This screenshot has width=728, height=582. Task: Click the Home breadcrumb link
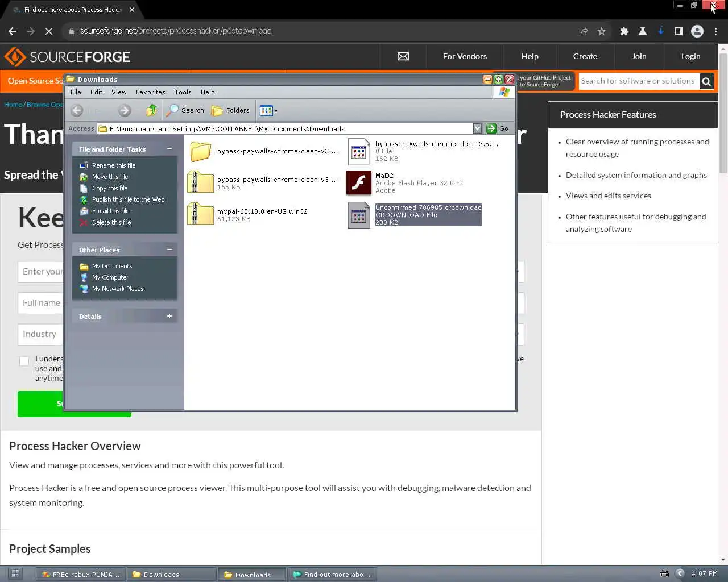tap(13, 105)
